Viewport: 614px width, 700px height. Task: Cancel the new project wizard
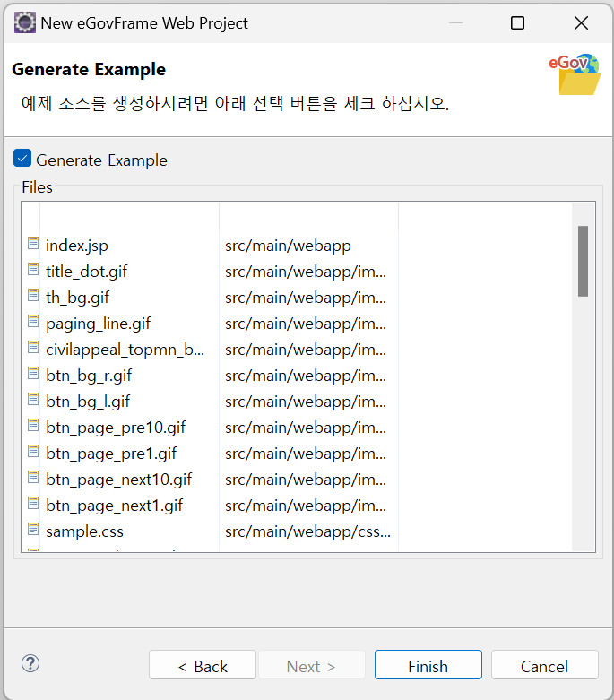[x=544, y=666]
